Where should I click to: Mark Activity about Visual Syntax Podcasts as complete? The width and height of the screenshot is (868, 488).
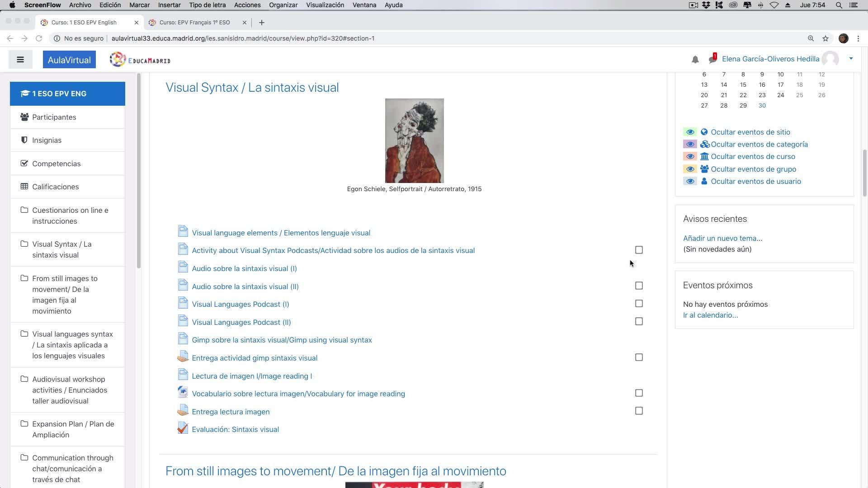click(x=639, y=250)
